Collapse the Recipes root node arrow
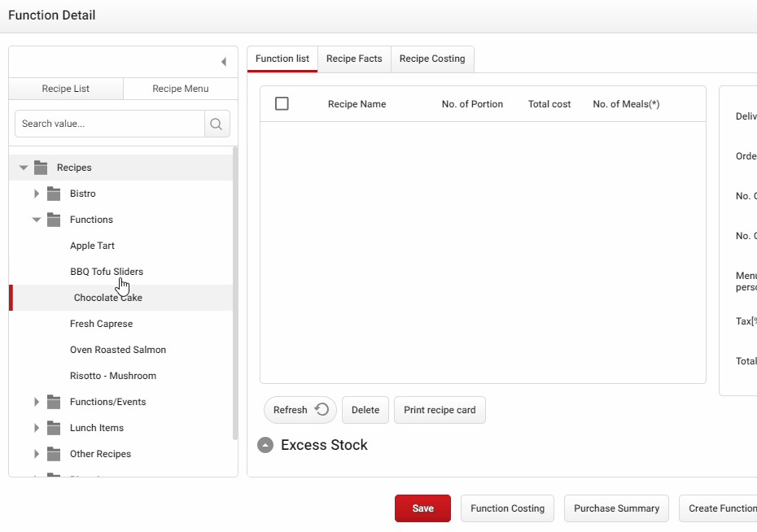This screenshot has width=757, height=532. click(x=23, y=168)
